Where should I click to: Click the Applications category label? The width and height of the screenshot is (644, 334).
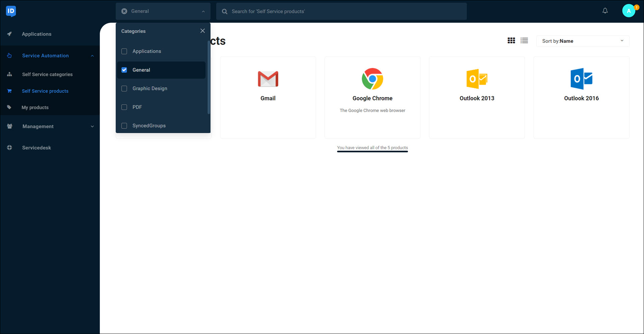147,51
